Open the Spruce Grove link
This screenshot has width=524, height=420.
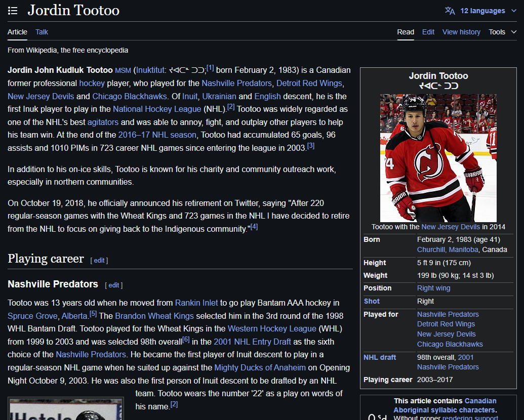(32, 316)
